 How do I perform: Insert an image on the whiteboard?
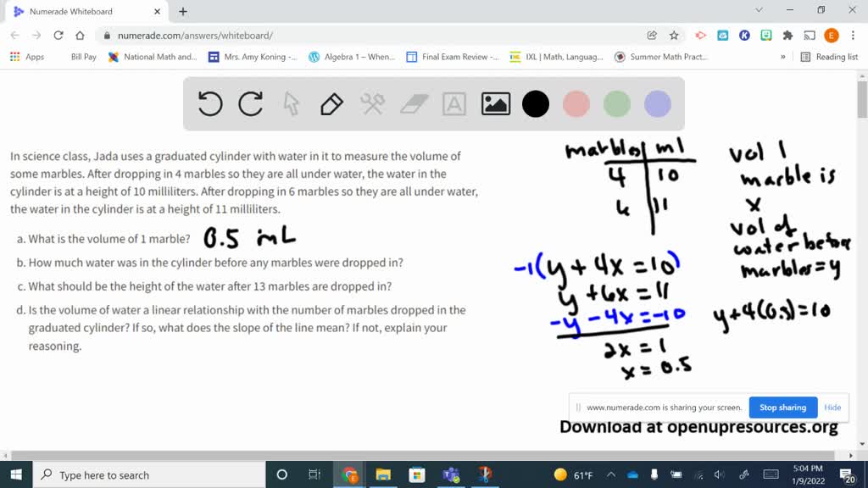click(495, 104)
